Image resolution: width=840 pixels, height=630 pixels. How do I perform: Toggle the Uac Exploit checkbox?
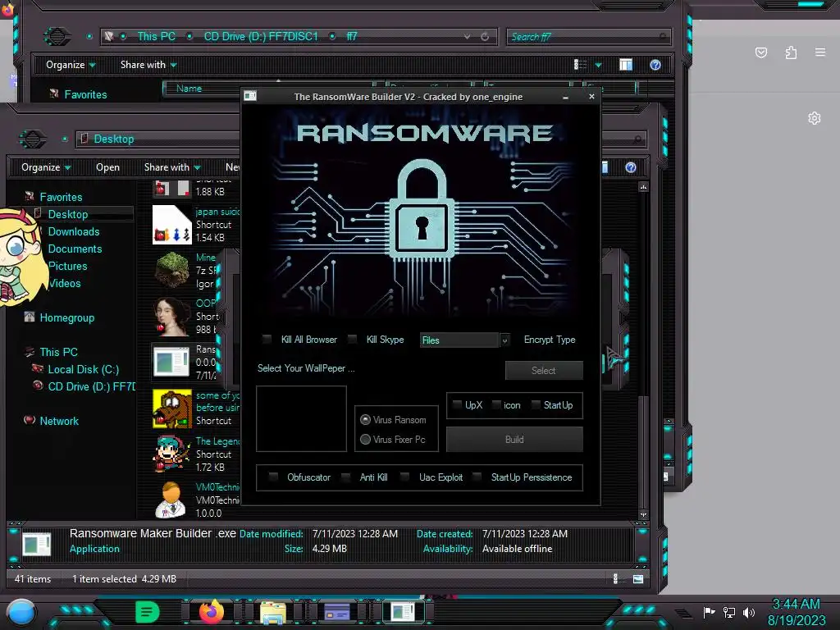405,477
